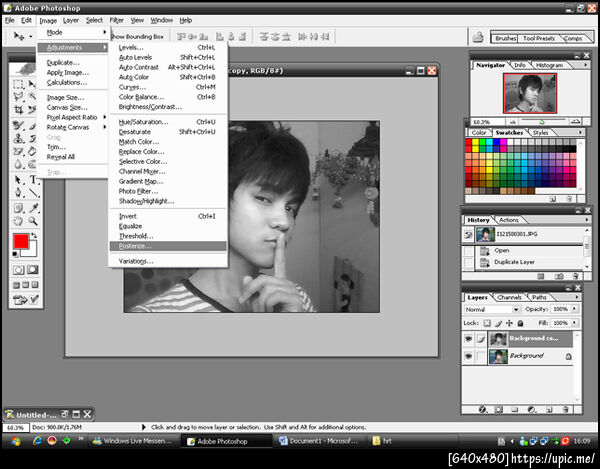Select the Path Selection tool
Screen dimensions: 600x469
click(18, 179)
